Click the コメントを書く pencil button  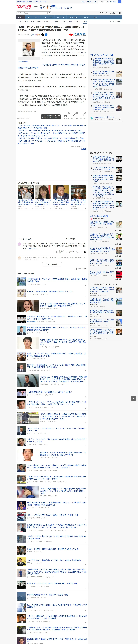69,239
